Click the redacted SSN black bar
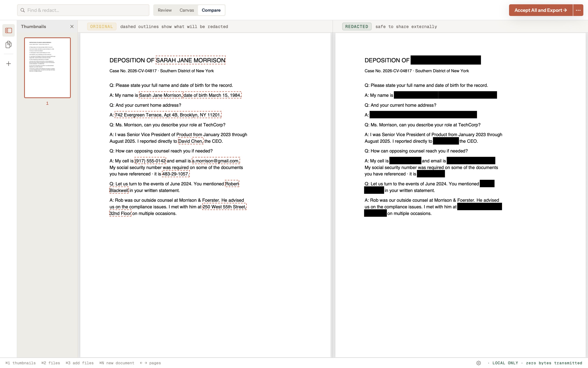The image size is (588, 368). pyautogui.click(x=431, y=174)
